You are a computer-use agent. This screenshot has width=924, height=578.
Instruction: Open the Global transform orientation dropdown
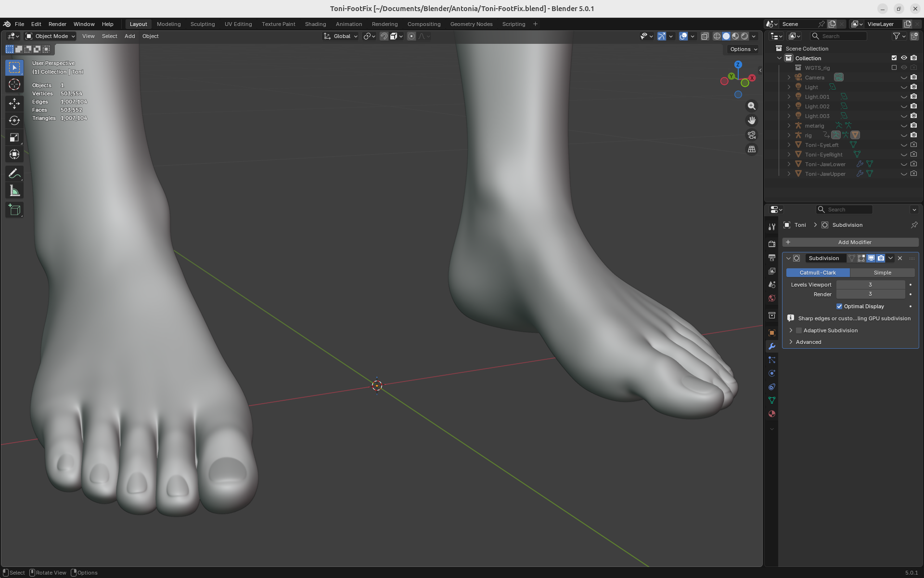click(341, 36)
